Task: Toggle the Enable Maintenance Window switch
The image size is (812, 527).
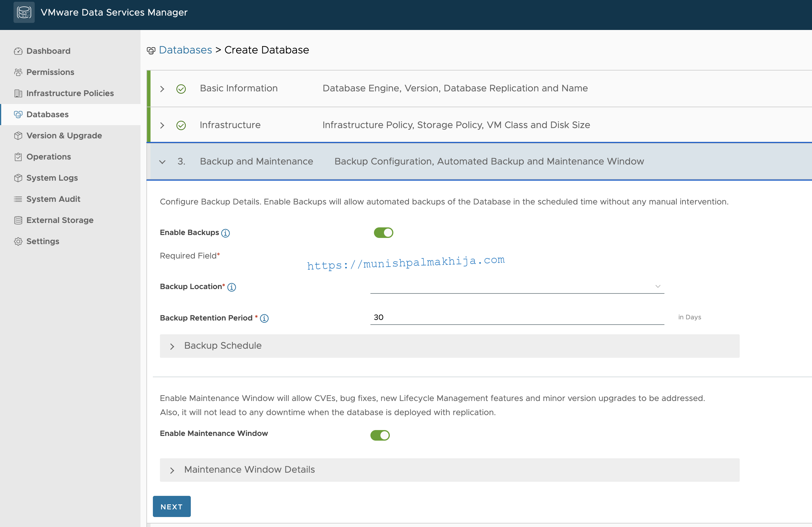Action: click(x=380, y=435)
